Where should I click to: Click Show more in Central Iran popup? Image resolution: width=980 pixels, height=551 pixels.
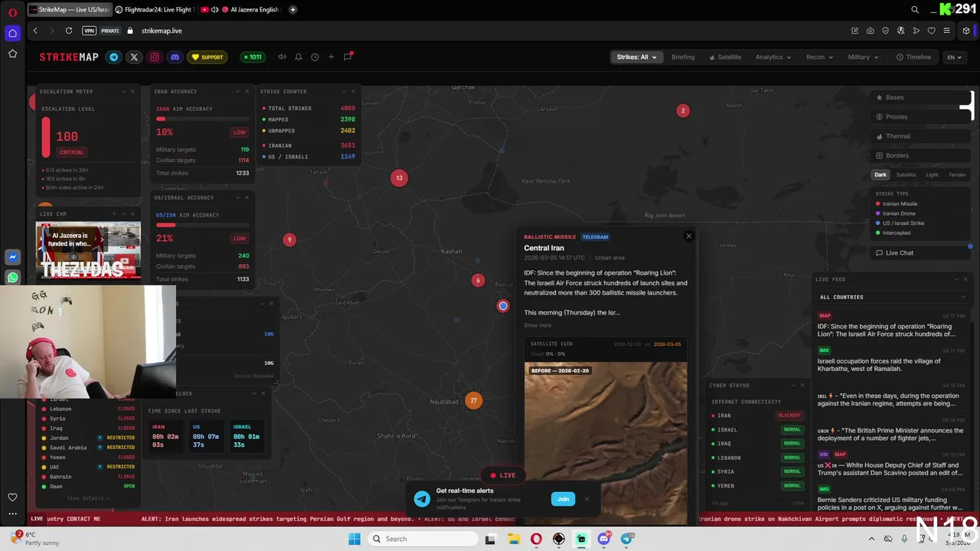point(537,325)
